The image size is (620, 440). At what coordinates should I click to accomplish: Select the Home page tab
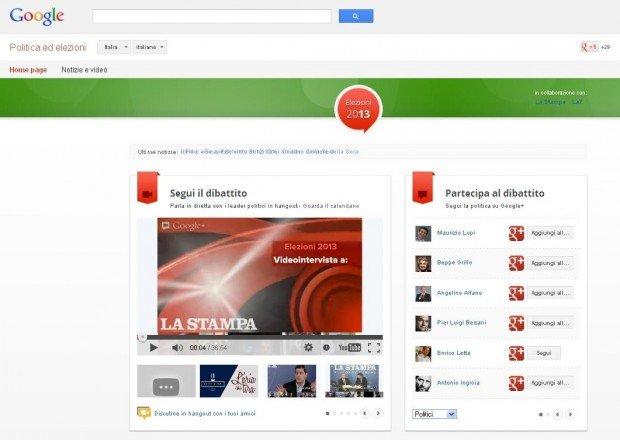[x=28, y=70]
